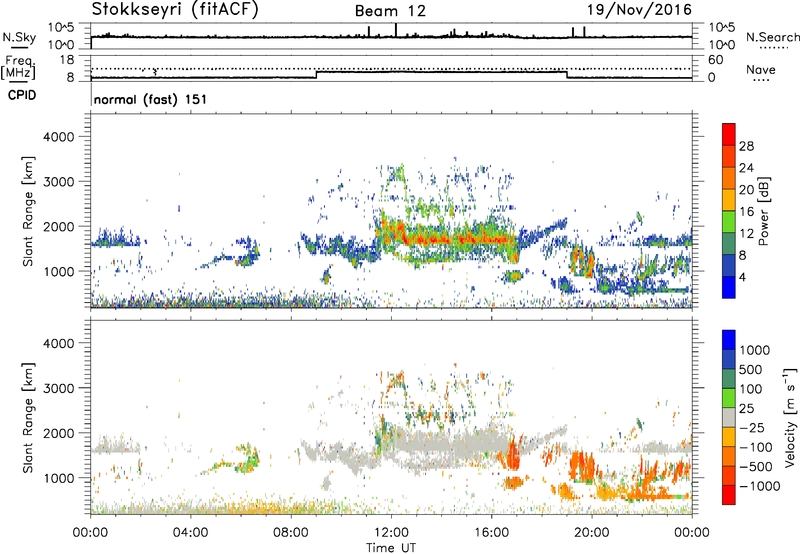Click the 10^5 tick left of the noise panel
The height and width of the screenshot is (554, 800).
coord(61,27)
